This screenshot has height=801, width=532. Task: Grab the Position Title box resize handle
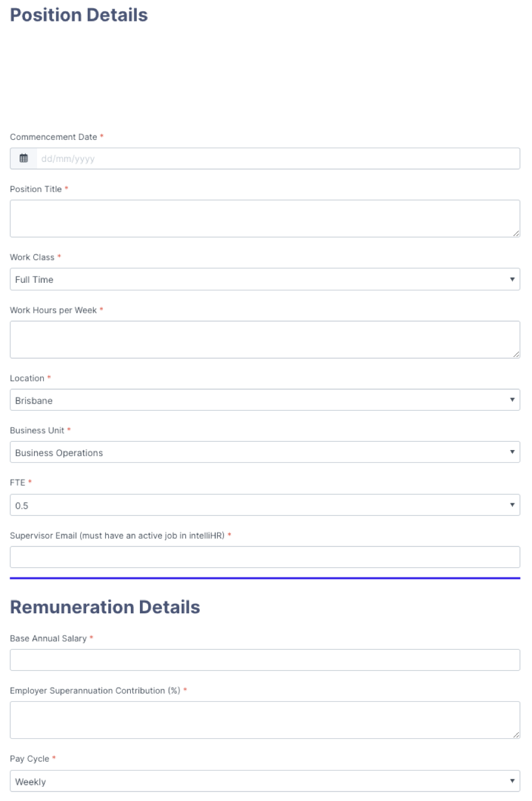click(516, 233)
